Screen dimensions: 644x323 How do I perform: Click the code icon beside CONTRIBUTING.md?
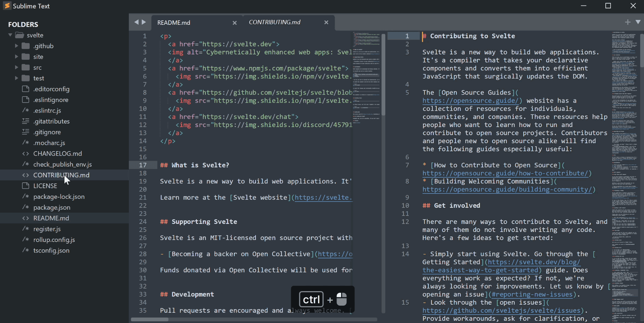26,175
